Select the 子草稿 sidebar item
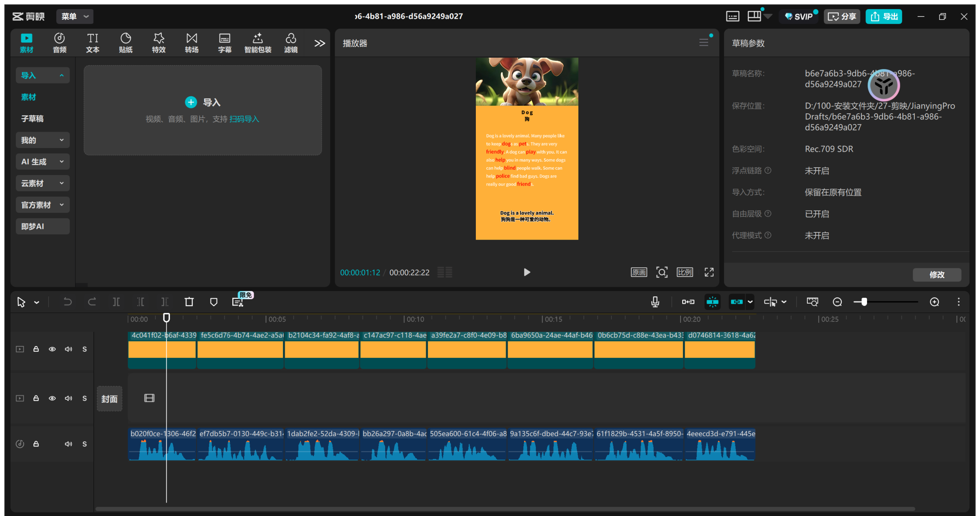This screenshot has height=516, width=980. click(x=33, y=119)
